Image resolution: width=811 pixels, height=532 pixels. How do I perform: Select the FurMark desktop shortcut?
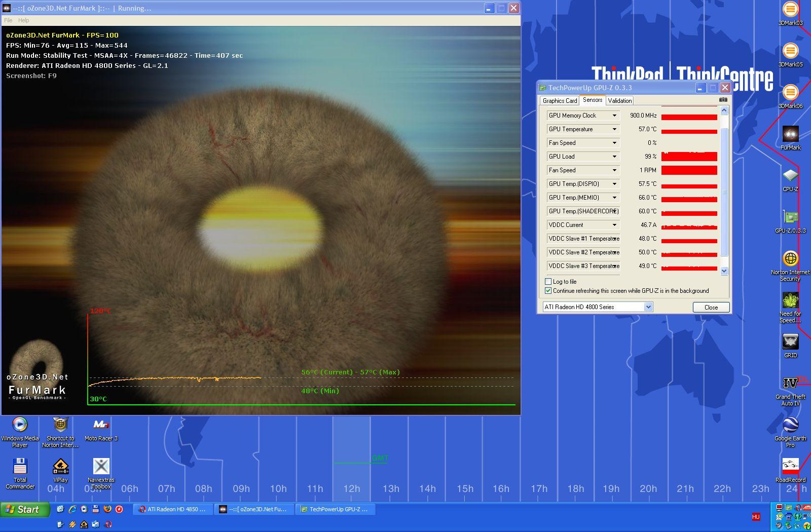pyautogui.click(x=790, y=138)
